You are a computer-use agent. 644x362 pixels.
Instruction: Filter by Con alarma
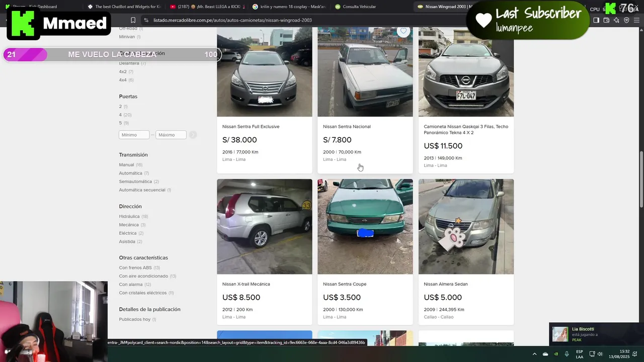click(x=135, y=285)
